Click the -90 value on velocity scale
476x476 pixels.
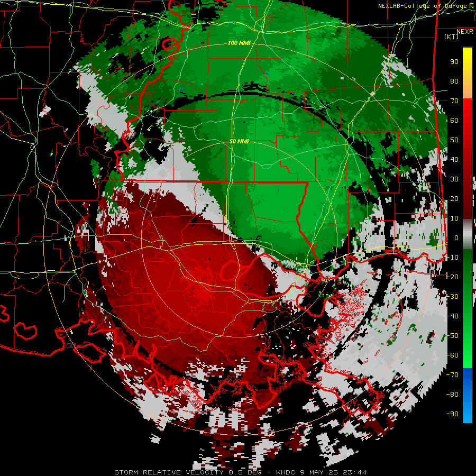pos(452,414)
